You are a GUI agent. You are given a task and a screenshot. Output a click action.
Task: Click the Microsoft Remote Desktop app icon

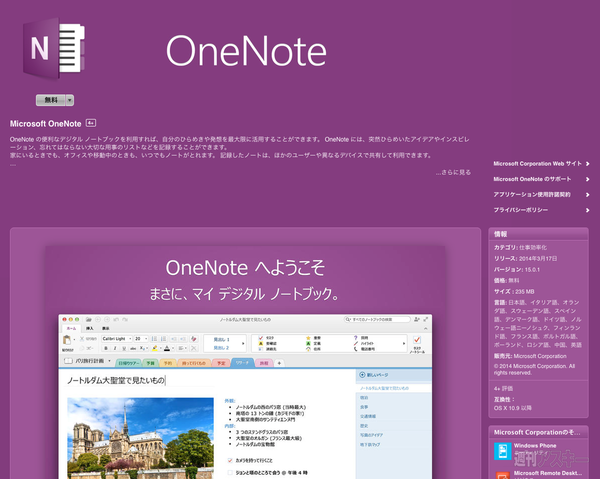coord(502,475)
